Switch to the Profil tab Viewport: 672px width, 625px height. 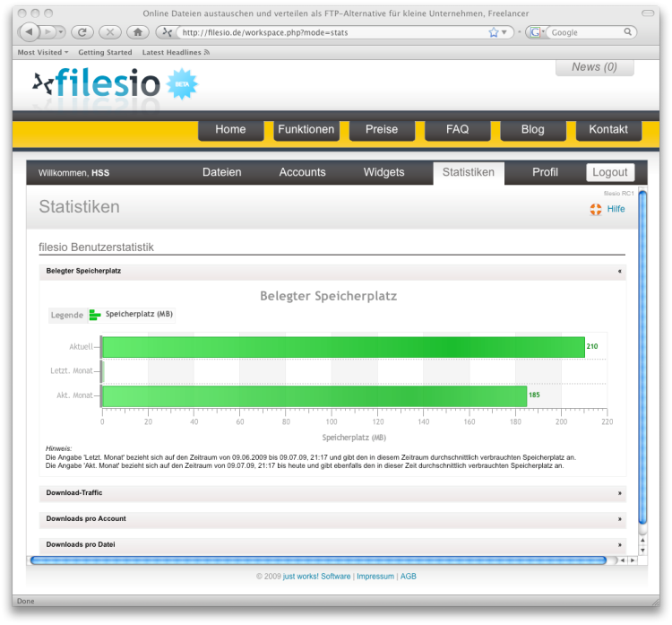tap(545, 172)
